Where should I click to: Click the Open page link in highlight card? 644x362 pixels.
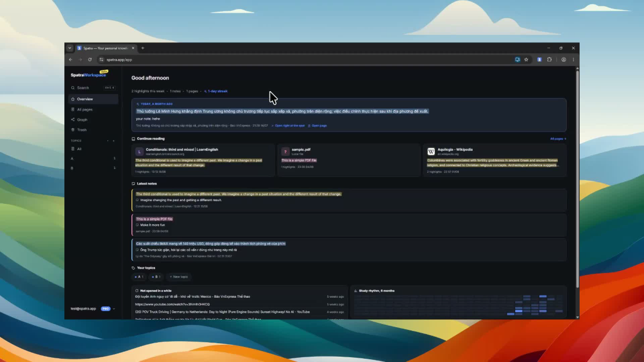[x=317, y=125]
